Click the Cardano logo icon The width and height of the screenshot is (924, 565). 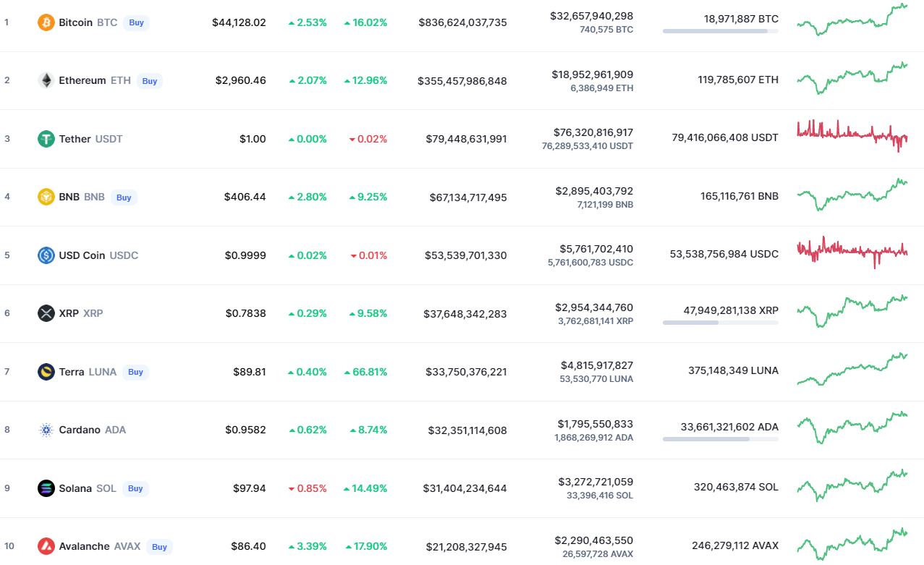[46, 430]
